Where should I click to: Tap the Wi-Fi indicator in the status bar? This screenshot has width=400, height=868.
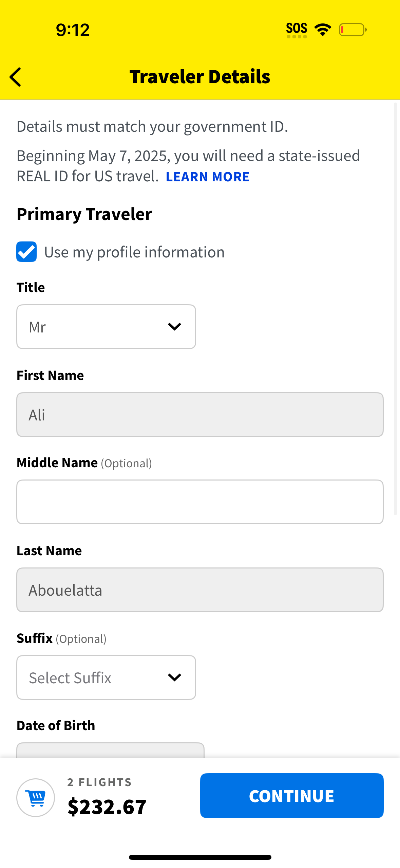[x=322, y=29]
